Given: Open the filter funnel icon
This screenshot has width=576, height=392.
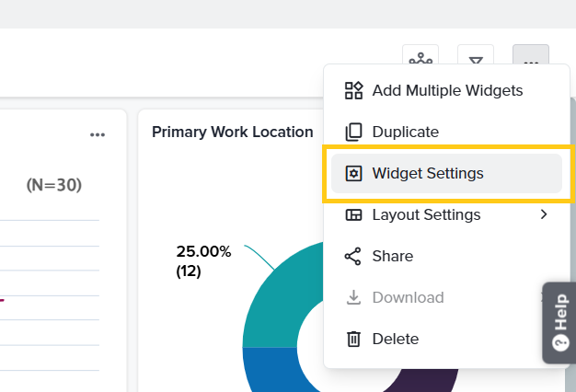Looking at the screenshot, I should click(x=476, y=61).
